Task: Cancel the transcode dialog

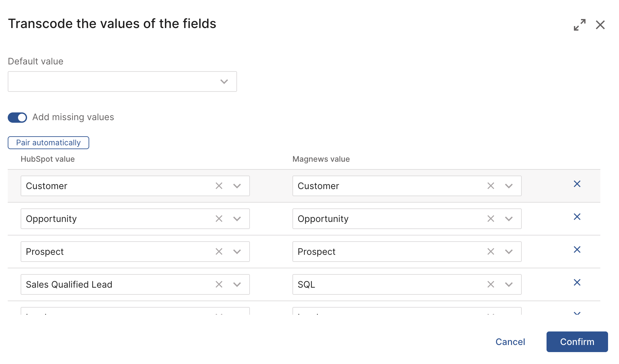Action: point(510,342)
